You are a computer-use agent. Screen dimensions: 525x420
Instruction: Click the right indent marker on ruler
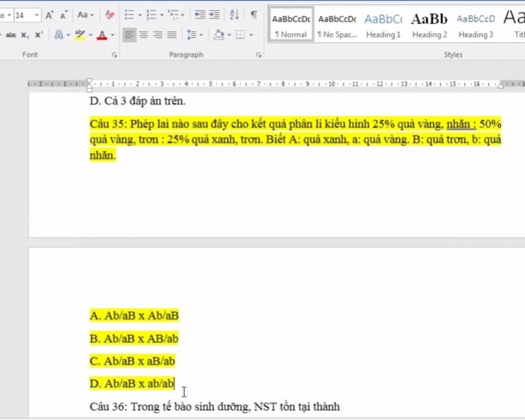[x=501, y=86]
